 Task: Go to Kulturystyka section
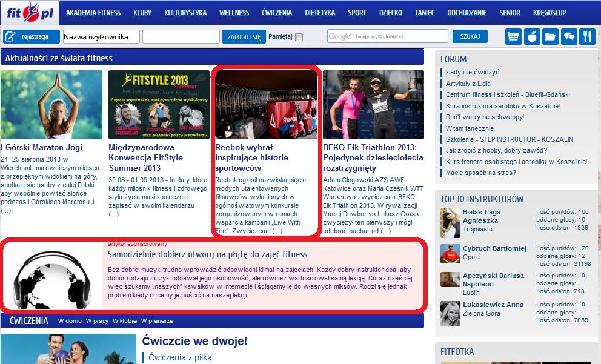185,13
